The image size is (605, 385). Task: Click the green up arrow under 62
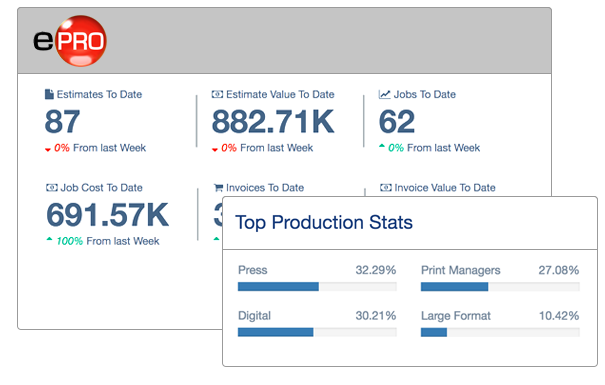pyautogui.click(x=382, y=146)
